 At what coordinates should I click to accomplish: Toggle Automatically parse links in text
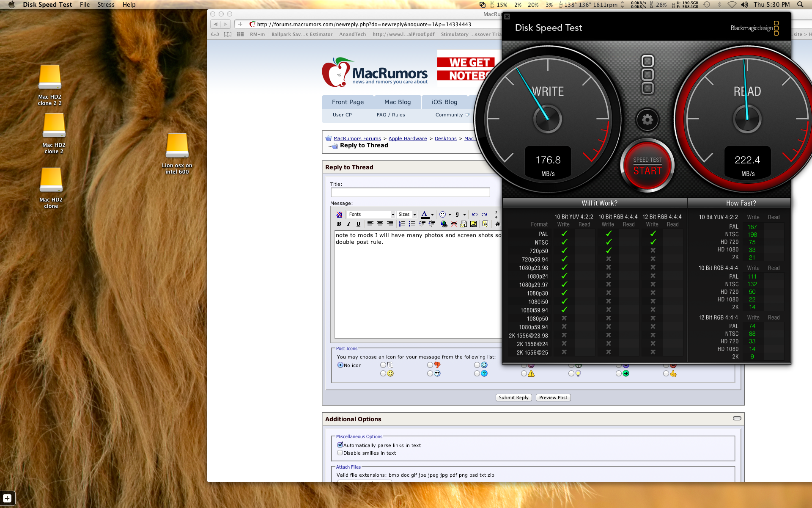(x=340, y=445)
